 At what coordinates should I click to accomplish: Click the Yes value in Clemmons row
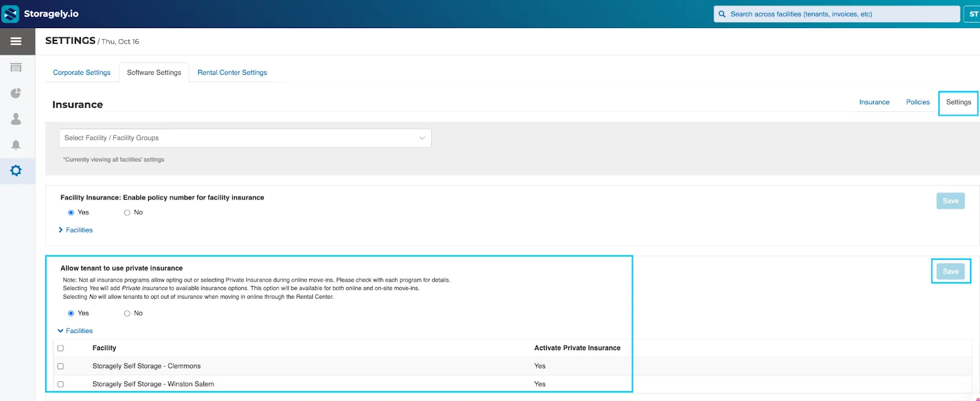[540, 366]
